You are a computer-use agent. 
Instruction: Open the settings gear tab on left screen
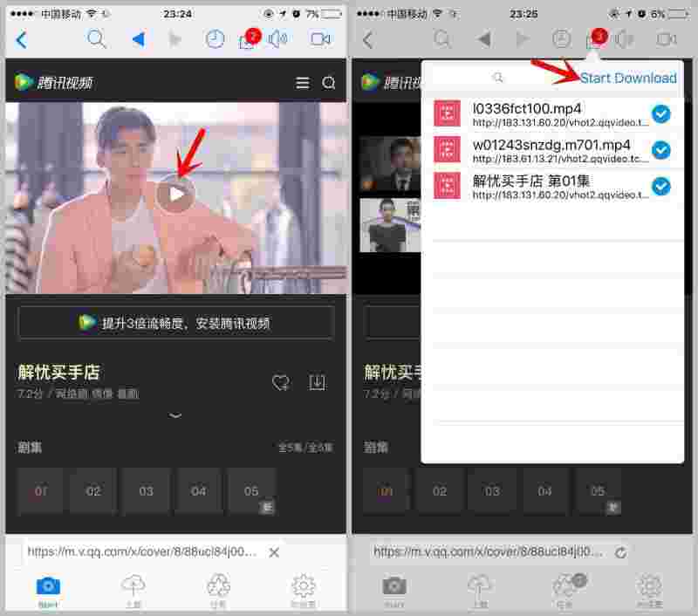(x=303, y=589)
